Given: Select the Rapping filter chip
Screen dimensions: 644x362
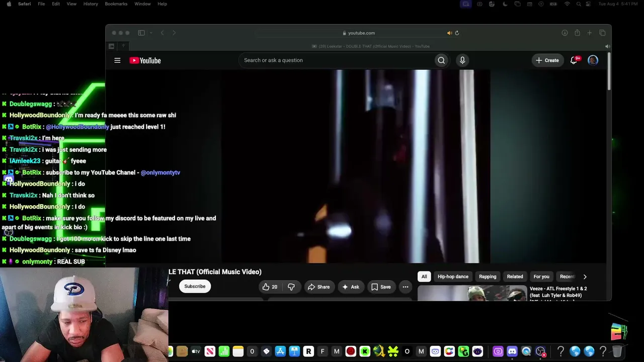Looking at the screenshot, I should pyautogui.click(x=488, y=277).
